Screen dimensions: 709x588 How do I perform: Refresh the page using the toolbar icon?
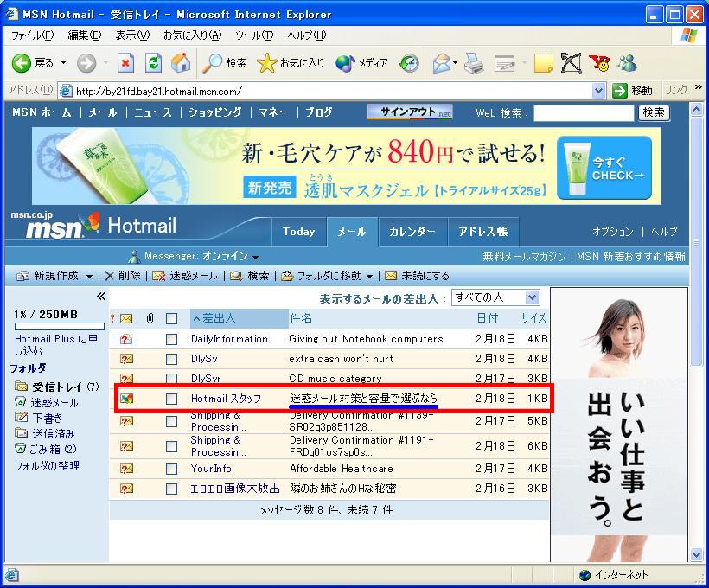pos(153,63)
